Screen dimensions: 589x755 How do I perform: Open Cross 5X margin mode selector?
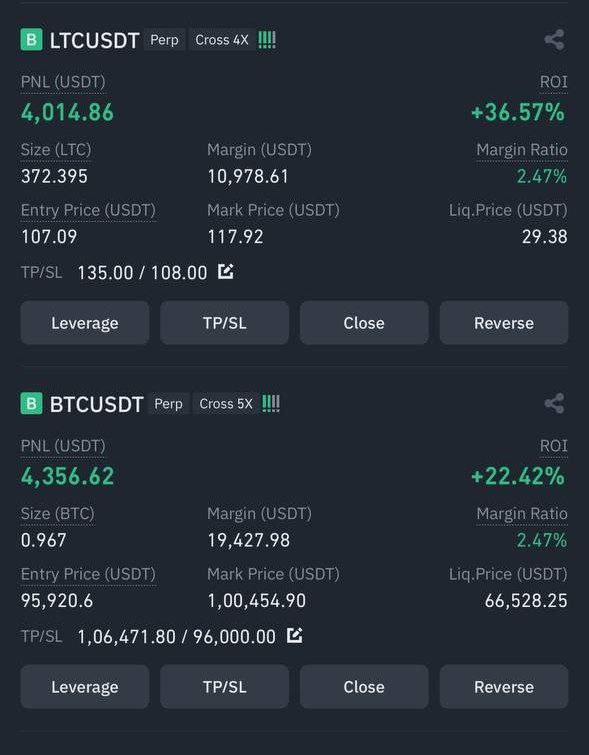[x=225, y=404]
